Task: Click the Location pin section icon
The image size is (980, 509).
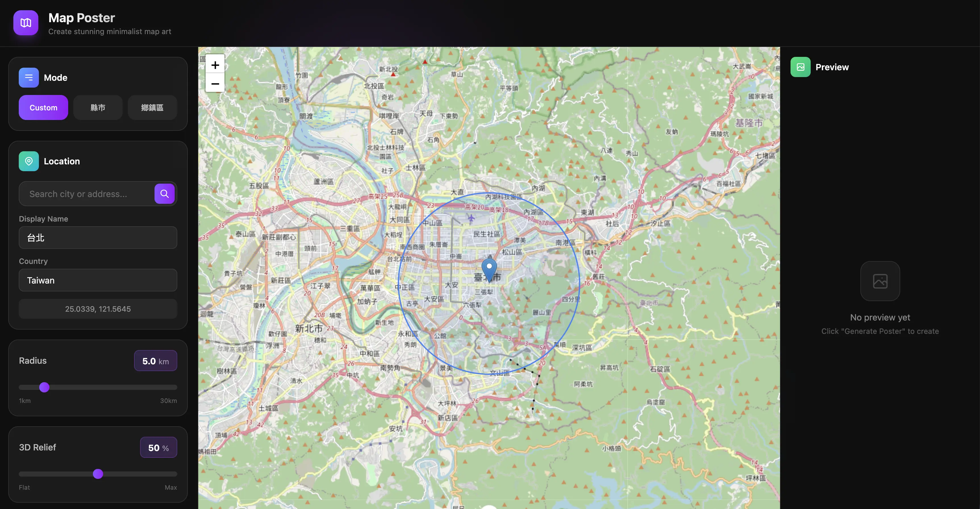Action: 28,162
